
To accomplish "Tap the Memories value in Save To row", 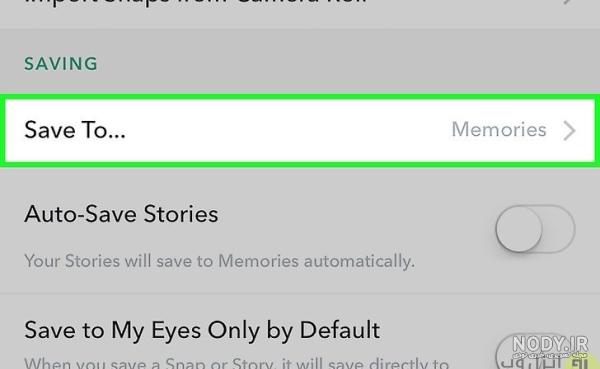I will click(x=499, y=129).
